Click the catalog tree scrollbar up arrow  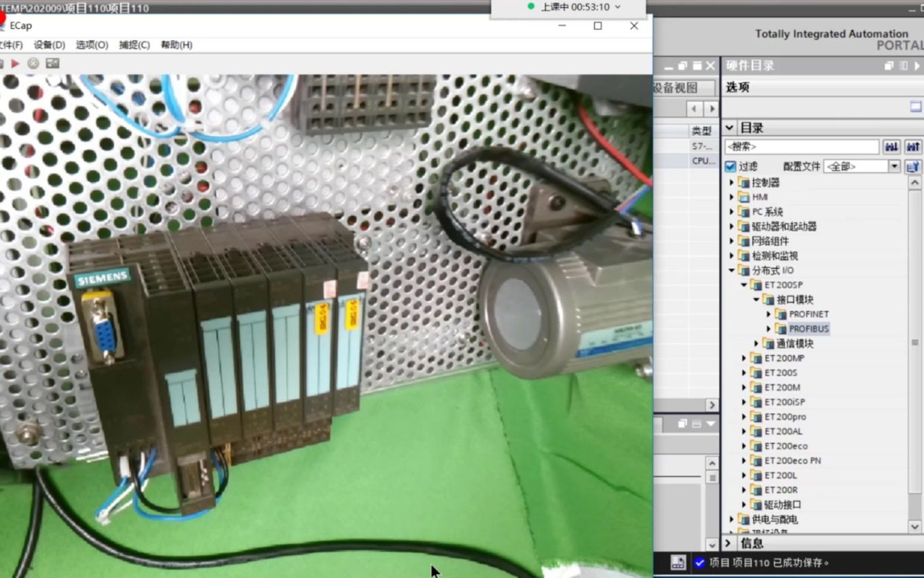click(x=914, y=182)
